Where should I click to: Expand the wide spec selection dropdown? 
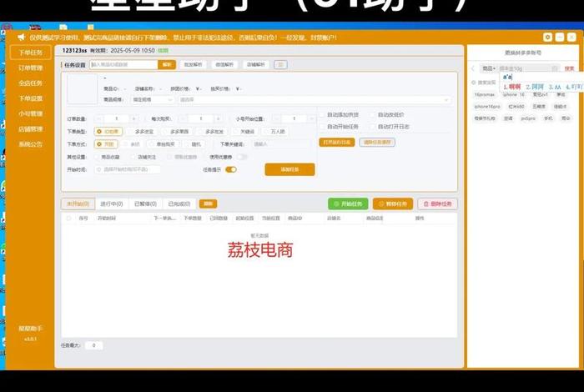click(314, 100)
